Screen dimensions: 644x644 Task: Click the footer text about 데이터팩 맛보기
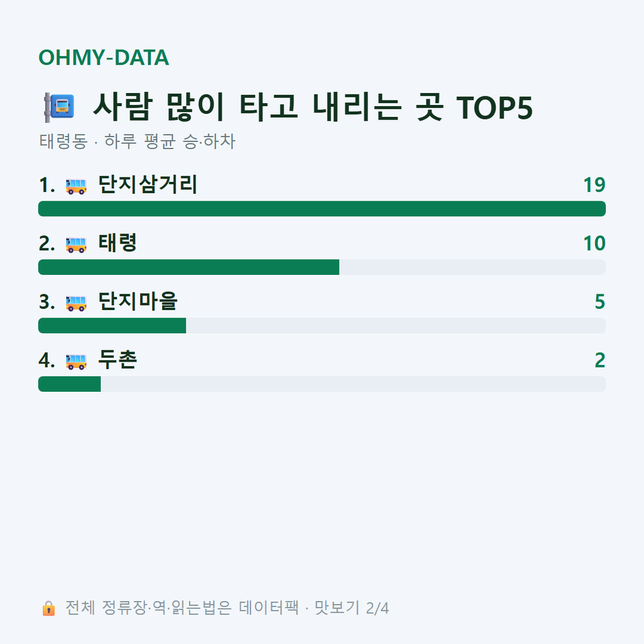click(227, 608)
